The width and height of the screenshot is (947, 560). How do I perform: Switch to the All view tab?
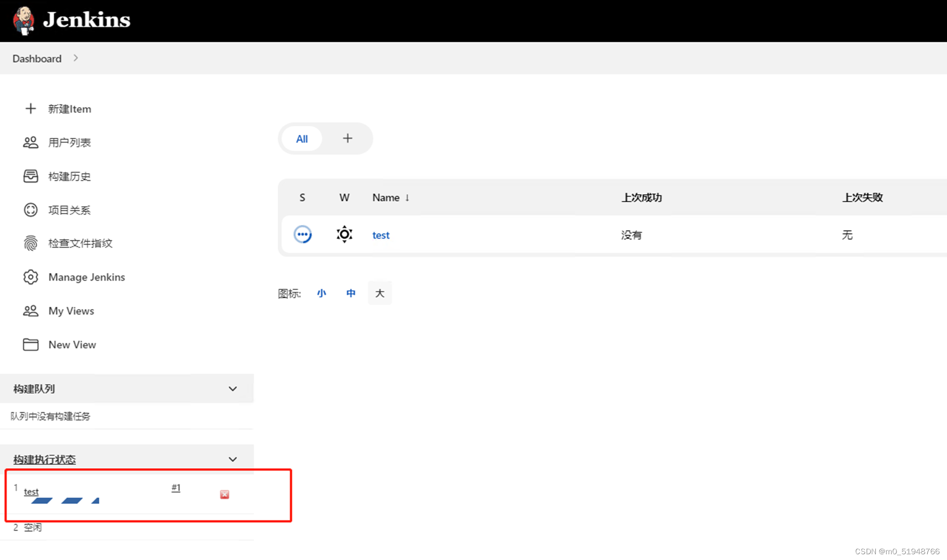click(302, 138)
